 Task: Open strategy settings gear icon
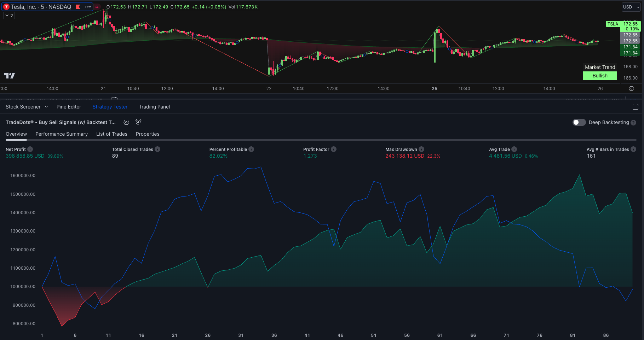126,122
